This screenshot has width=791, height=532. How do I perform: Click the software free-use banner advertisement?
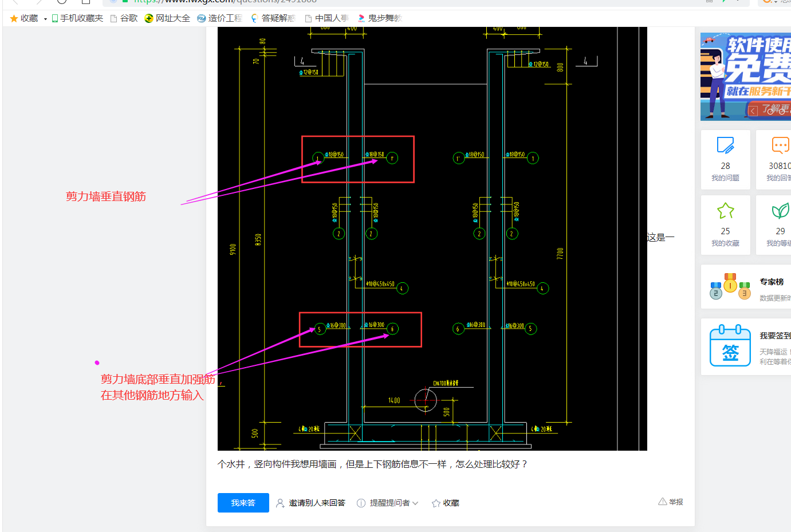[746, 76]
